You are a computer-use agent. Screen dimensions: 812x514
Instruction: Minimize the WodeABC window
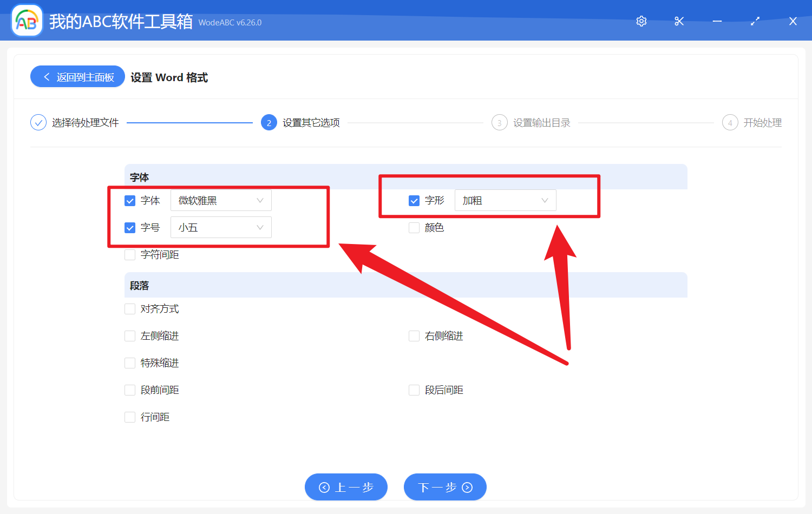tap(717, 21)
